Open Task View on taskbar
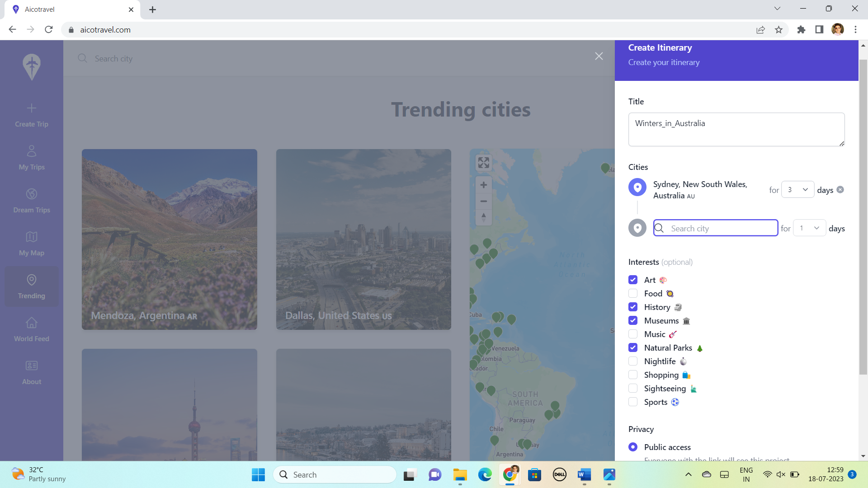 410,475
